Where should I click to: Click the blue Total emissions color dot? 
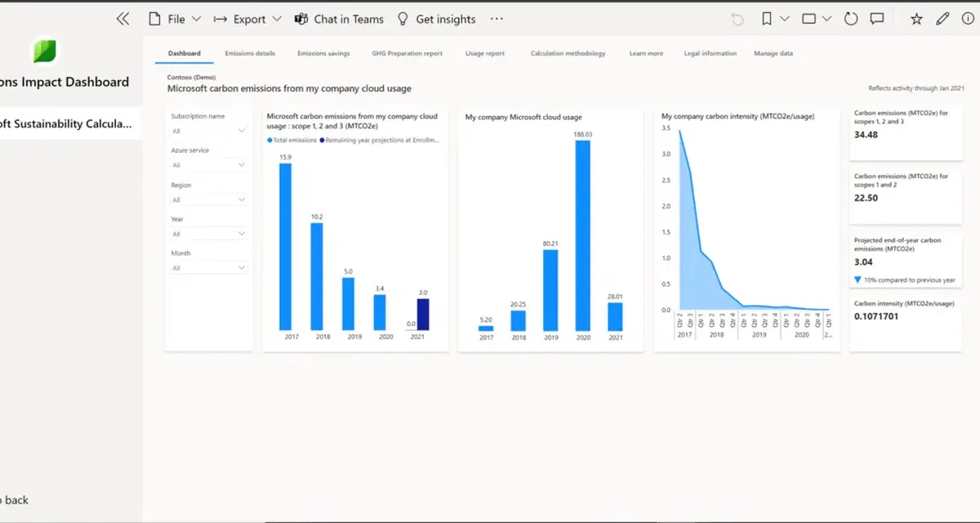coord(270,141)
